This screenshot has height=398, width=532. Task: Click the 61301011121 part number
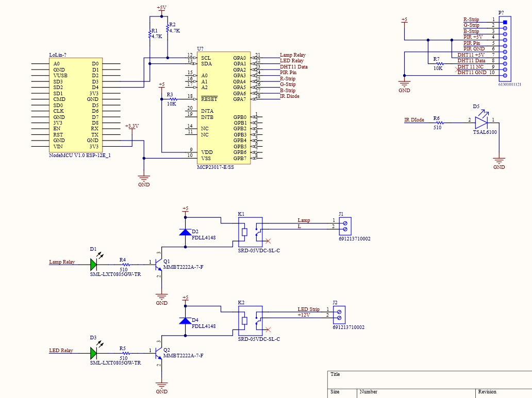[x=510, y=84]
